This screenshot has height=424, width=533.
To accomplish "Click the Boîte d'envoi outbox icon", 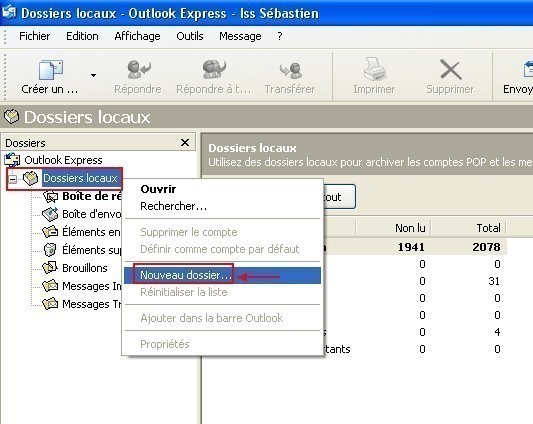I will [x=50, y=214].
